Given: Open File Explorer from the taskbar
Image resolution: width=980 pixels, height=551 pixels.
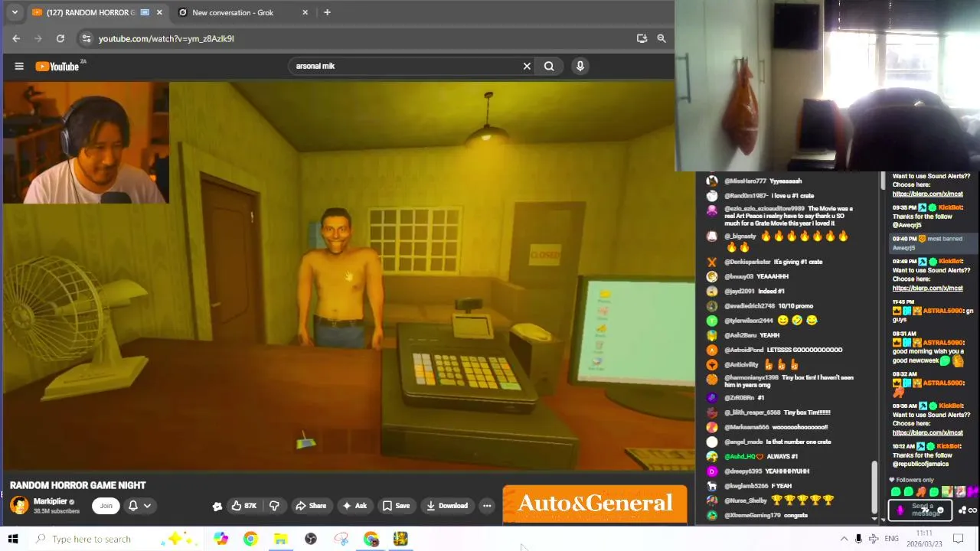Looking at the screenshot, I should click(280, 539).
